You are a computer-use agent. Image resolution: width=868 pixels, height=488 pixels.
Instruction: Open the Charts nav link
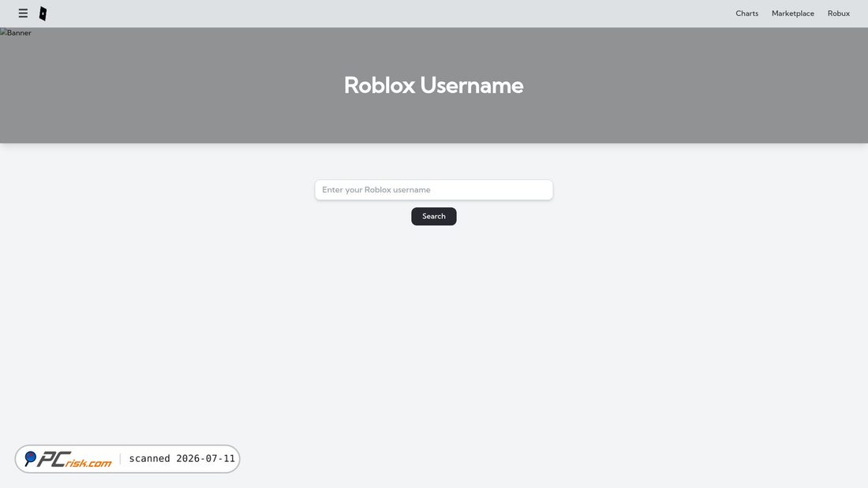(x=746, y=13)
